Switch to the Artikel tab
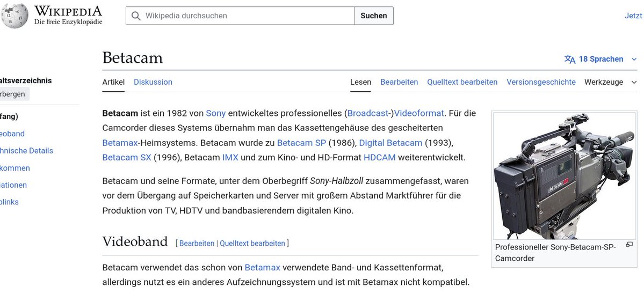The height and width of the screenshot is (294, 644). point(113,82)
